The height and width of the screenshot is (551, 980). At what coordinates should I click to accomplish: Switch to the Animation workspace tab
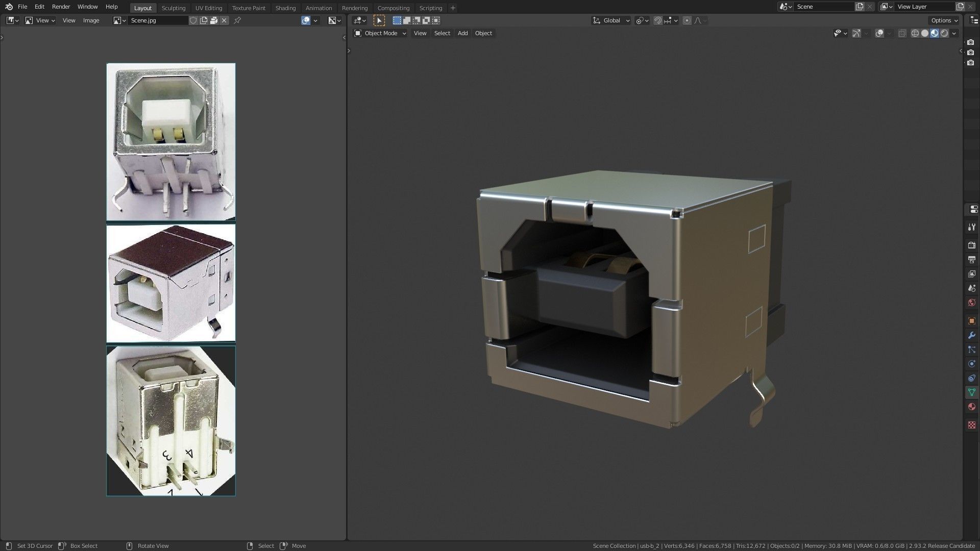pyautogui.click(x=318, y=8)
